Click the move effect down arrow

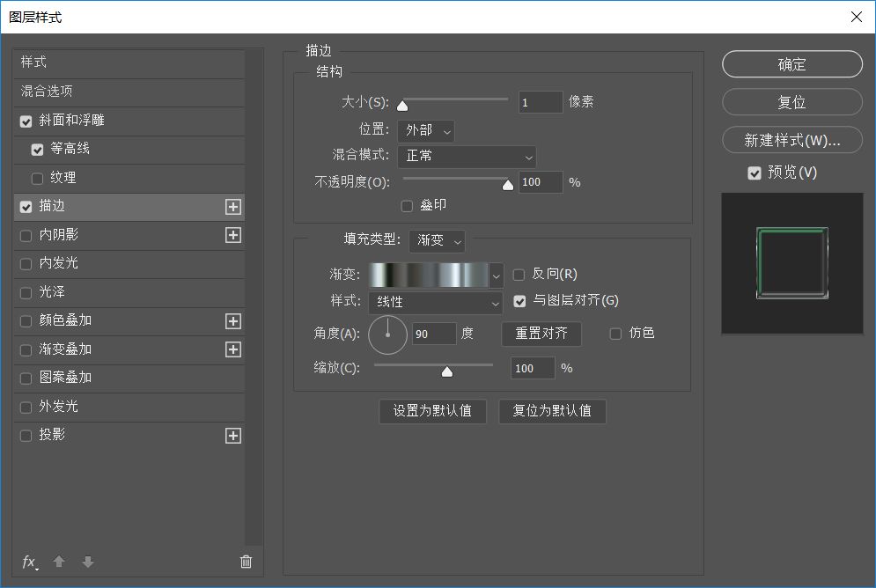pyautogui.click(x=87, y=562)
